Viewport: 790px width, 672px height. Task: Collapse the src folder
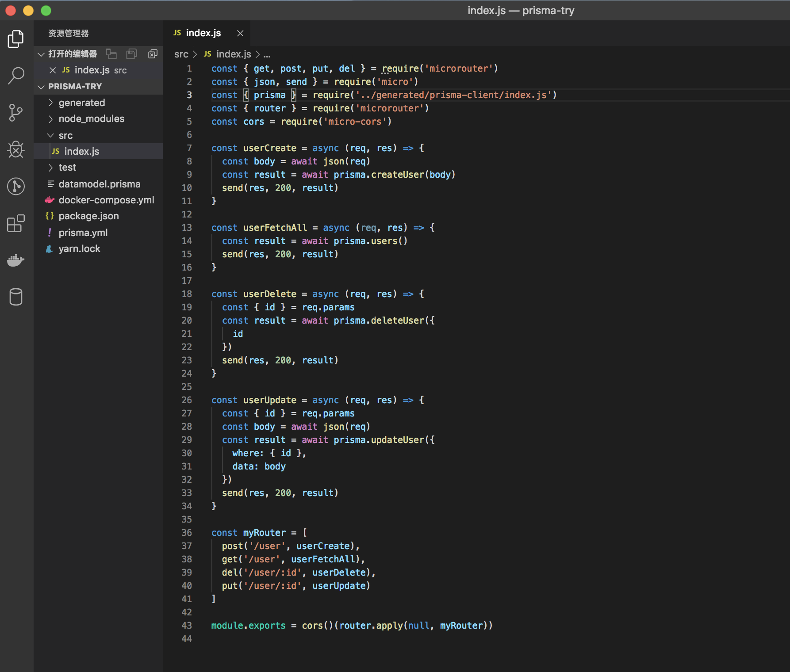pyautogui.click(x=65, y=135)
